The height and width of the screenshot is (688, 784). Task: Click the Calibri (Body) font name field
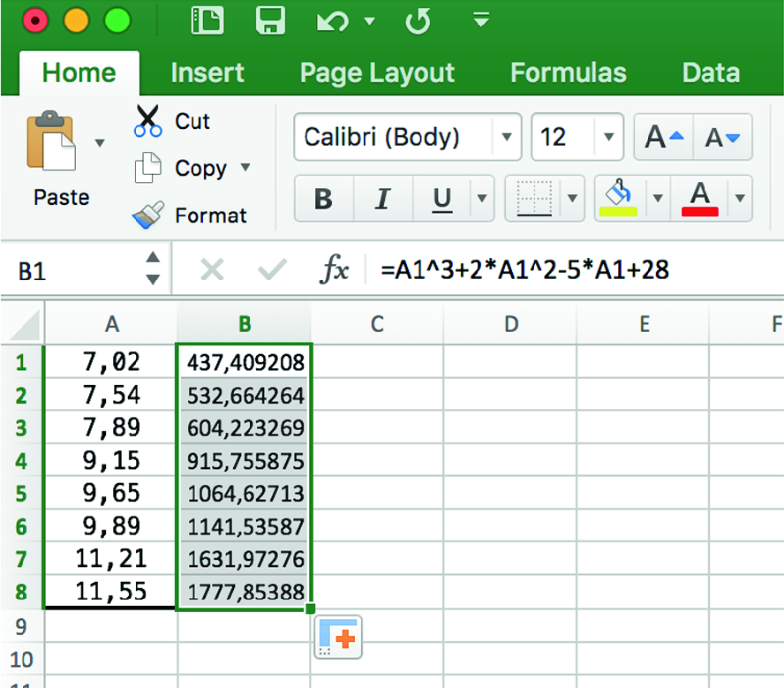coord(393,137)
